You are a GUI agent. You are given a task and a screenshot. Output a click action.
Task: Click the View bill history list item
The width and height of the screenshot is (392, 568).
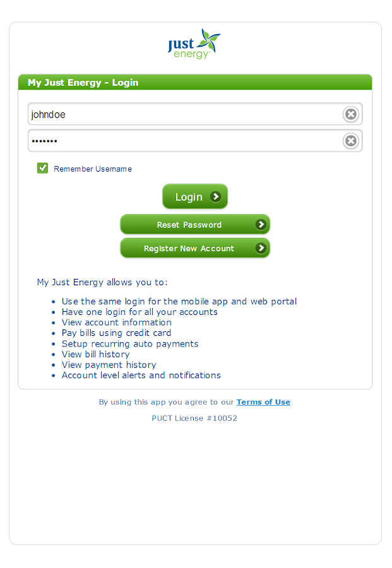pos(95,354)
